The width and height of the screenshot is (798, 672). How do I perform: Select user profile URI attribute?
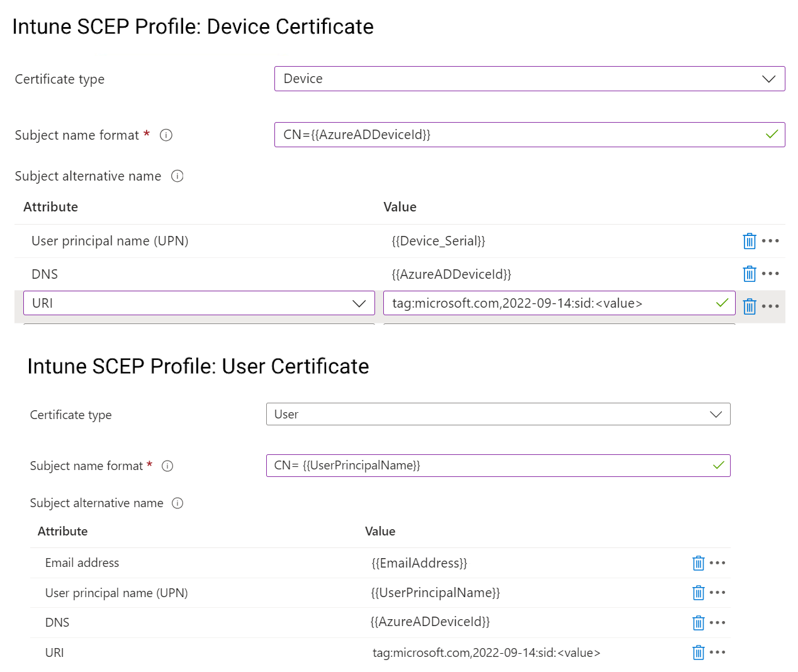coord(55,652)
